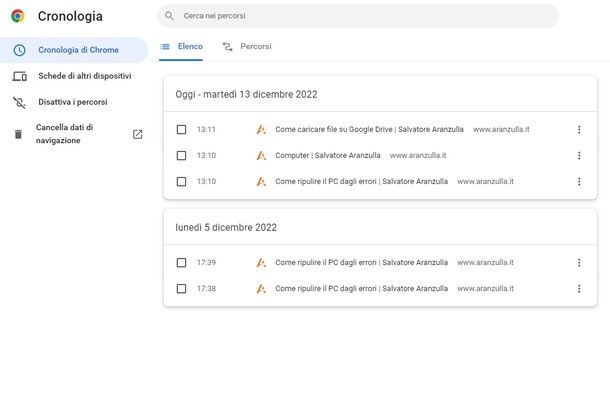Click Aranzulla favicon of Google Drive entry
Image resolution: width=610 pixels, height=410 pixels.
(x=261, y=130)
